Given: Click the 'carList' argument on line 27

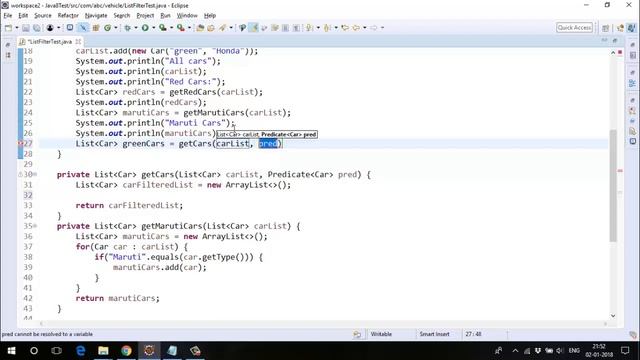Looking at the screenshot, I should 233,144.
